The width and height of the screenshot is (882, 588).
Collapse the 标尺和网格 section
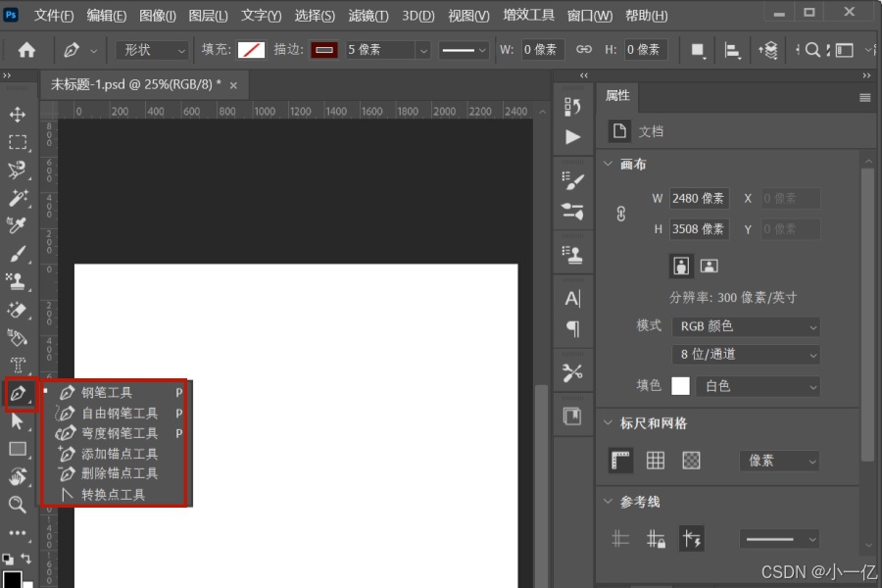click(608, 422)
